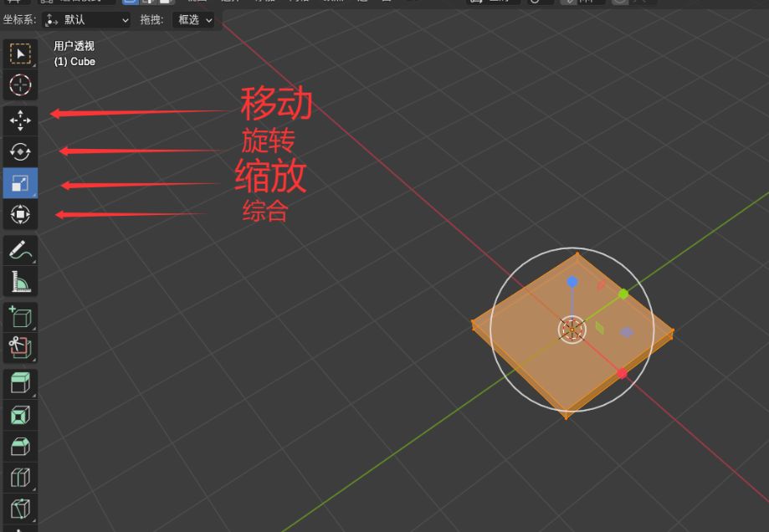The height and width of the screenshot is (532, 769).
Task: Click the blue plane gizmo handle
Action: point(626,333)
